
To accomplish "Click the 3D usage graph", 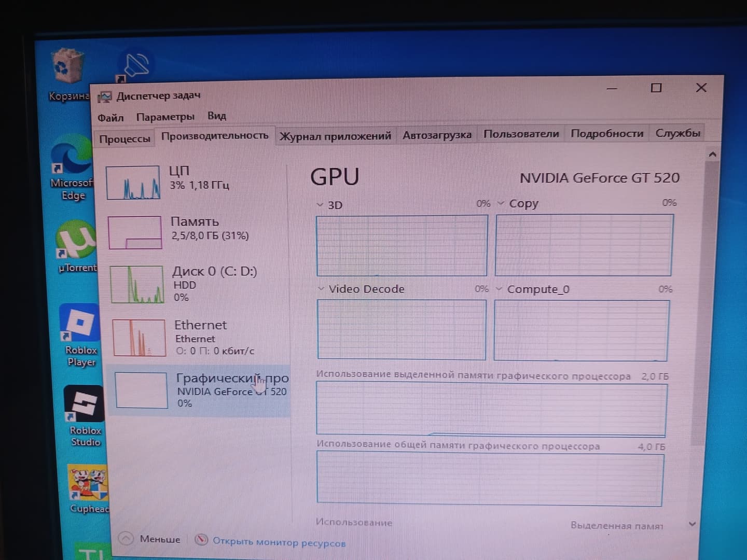I will coord(402,246).
